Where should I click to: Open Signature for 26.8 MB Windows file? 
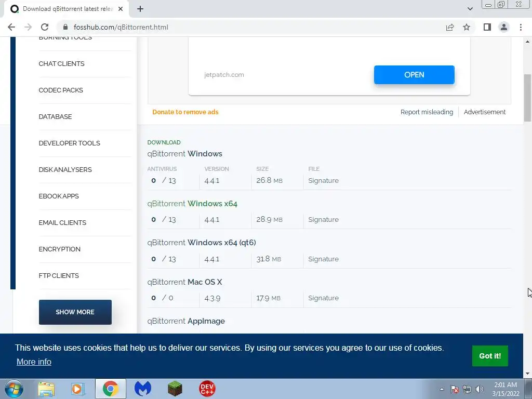click(323, 180)
